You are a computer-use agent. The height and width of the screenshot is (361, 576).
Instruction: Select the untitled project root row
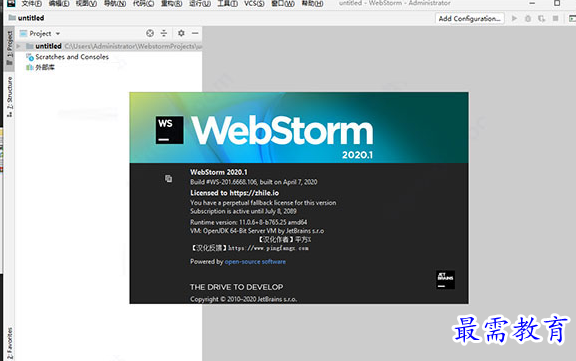click(x=109, y=46)
